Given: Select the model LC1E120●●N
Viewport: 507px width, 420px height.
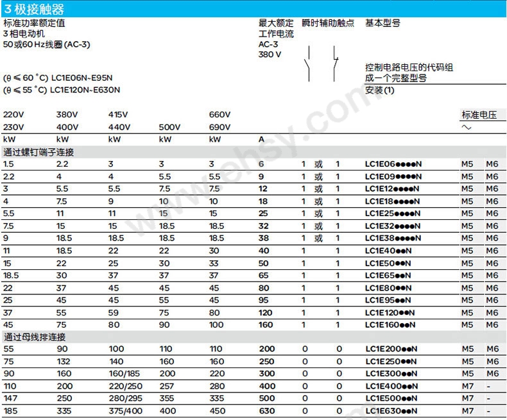Looking at the screenshot, I should [x=390, y=313].
